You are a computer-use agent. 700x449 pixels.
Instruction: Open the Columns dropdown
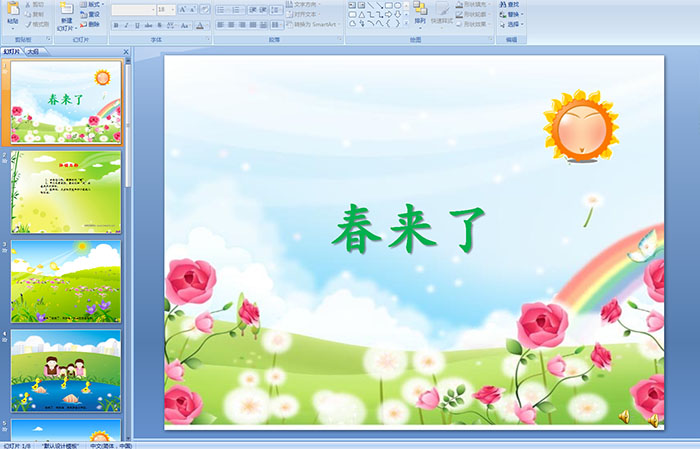pos(276,25)
